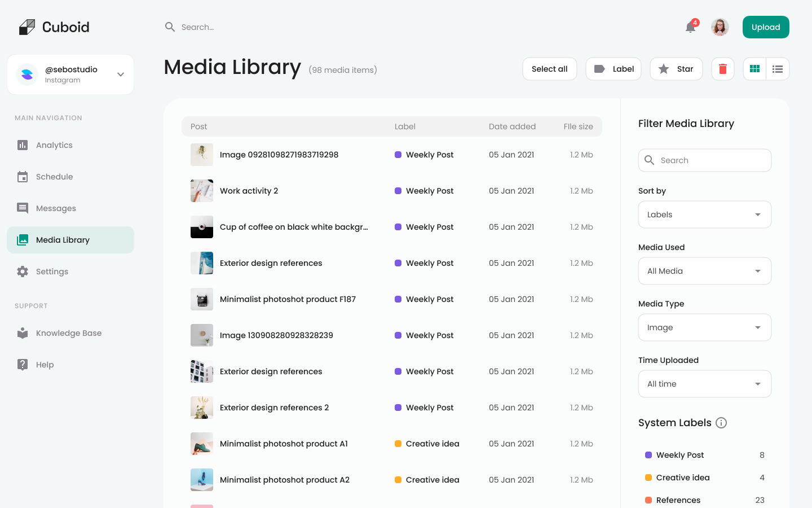Click the Settings gear icon
The width and height of the screenshot is (812, 508).
click(x=23, y=271)
